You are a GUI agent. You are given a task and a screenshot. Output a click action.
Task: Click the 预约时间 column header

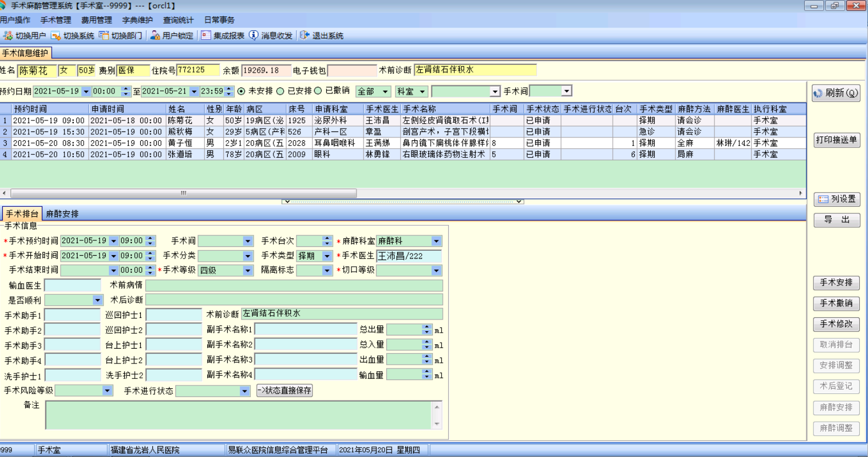[50, 109]
